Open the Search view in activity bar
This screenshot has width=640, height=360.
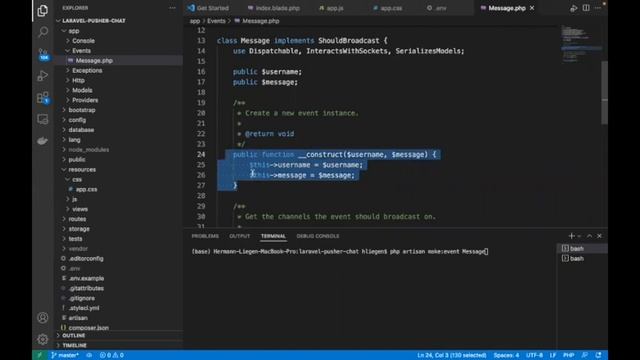tap(42, 32)
